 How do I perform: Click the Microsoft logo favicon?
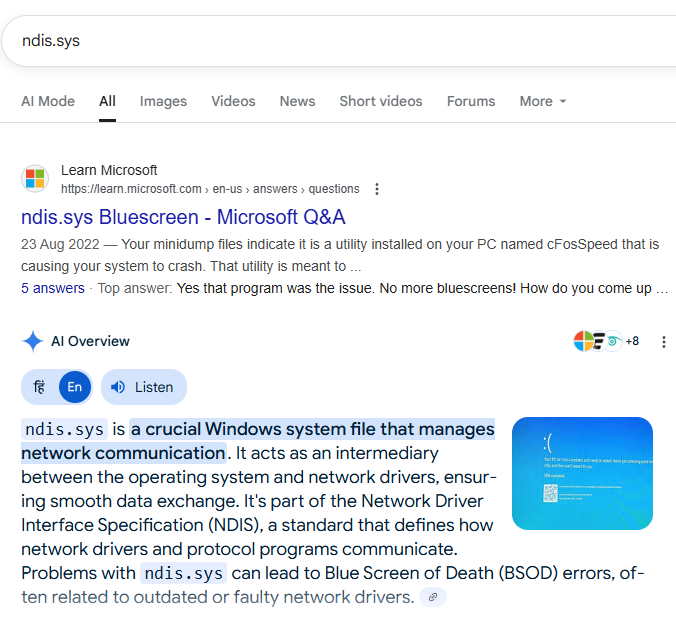tap(35, 179)
